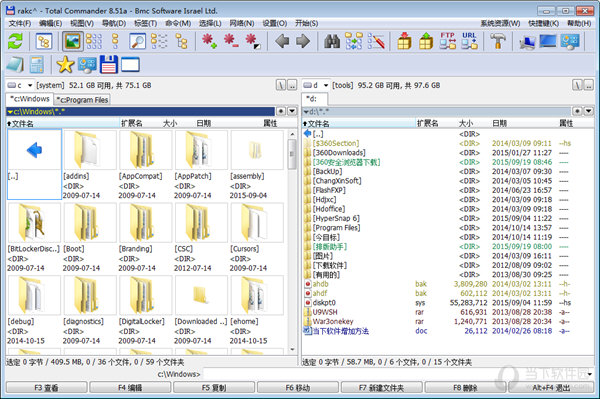
Task: Open the 文件(F) menu
Action: point(20,23)
